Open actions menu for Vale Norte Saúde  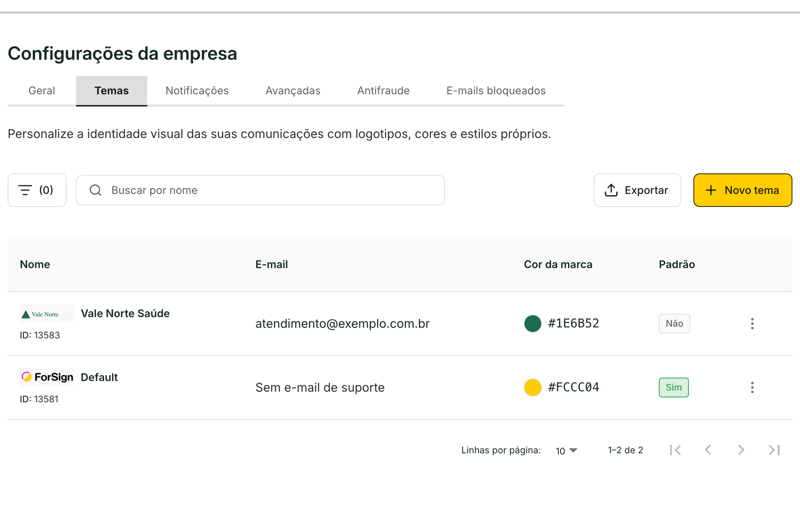point(752,324)
